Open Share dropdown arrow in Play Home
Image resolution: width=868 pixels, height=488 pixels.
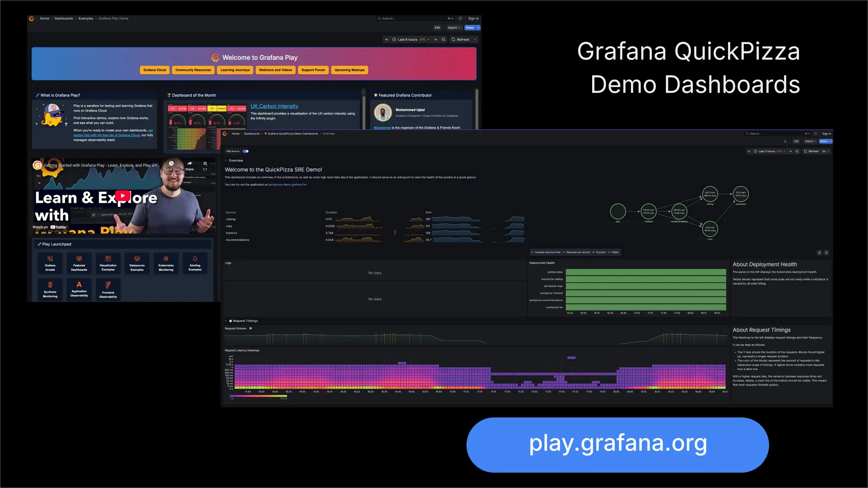point(478,28)
